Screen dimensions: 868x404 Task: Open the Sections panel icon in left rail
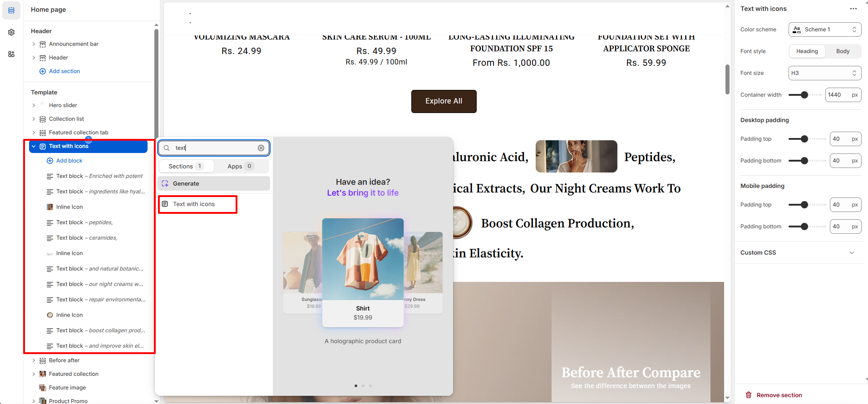11,10
